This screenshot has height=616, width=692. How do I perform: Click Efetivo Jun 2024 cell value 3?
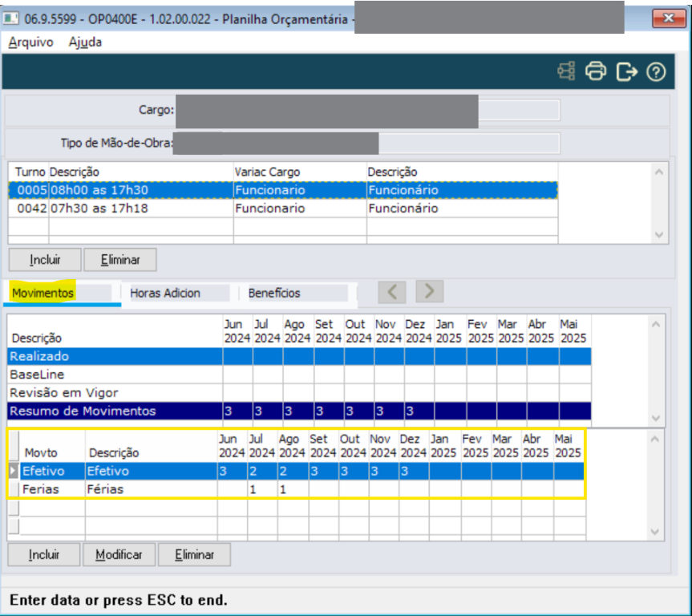click(233, 471)
